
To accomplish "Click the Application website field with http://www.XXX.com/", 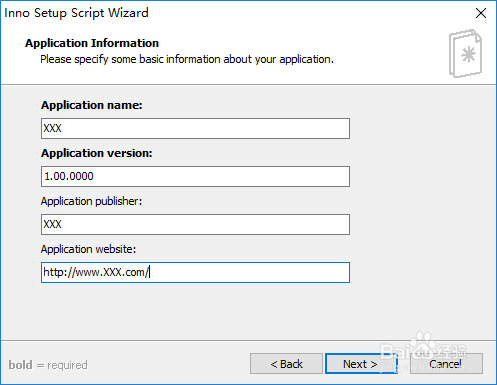I will [x=195, y=272].
